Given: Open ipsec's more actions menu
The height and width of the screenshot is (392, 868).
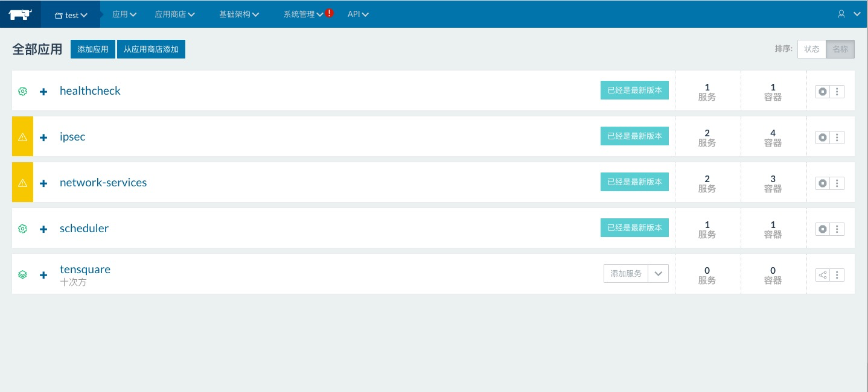Looking at the screenshot, I should click(837, 138).
